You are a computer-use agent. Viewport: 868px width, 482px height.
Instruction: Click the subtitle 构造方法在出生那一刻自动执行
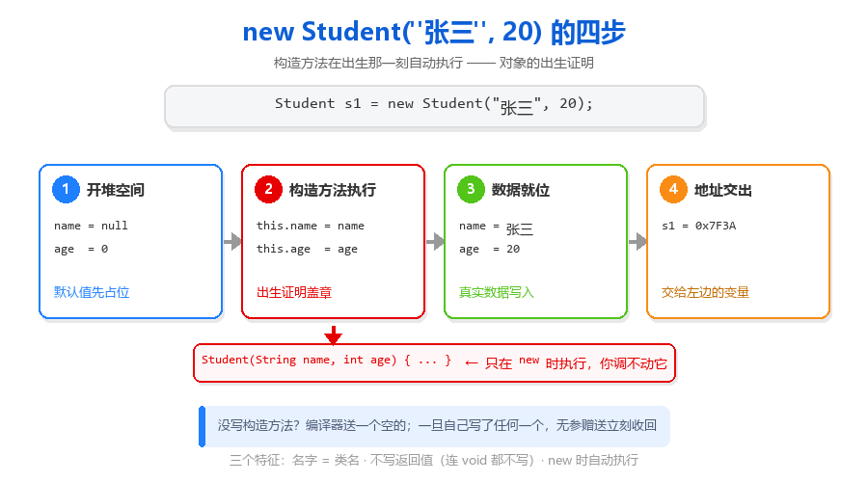coord(434,63)
